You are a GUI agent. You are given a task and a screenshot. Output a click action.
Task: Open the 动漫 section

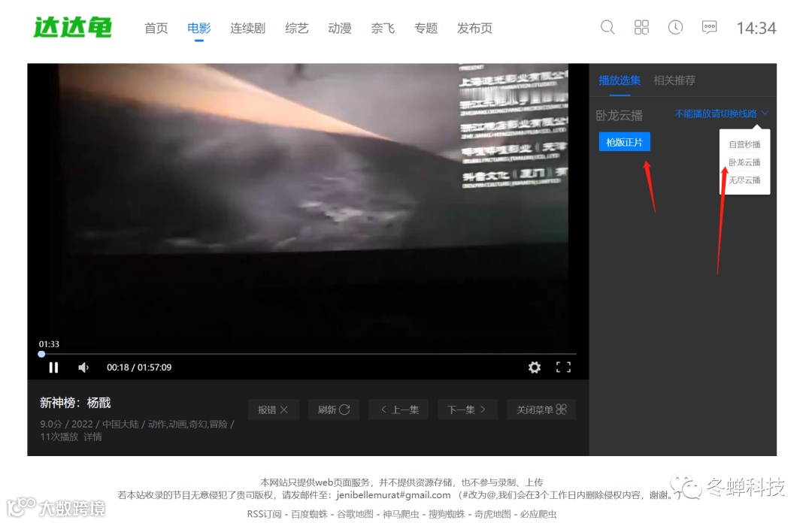340,28
